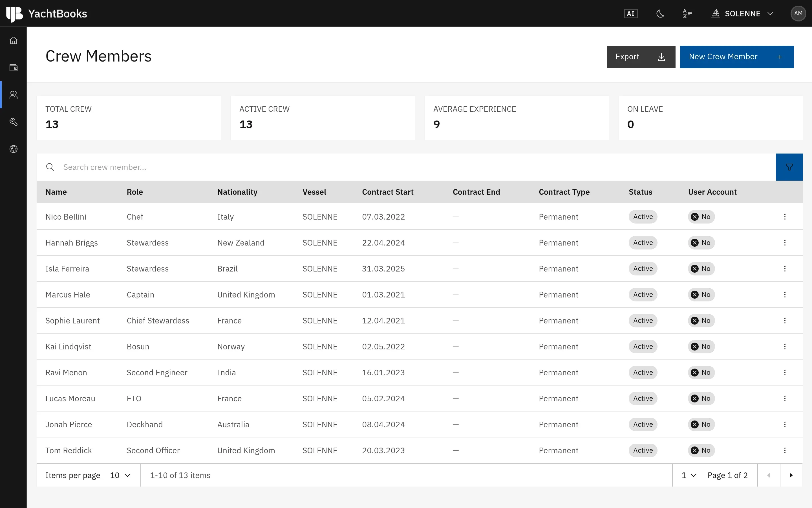Sort by the Contract Start column header

point(388,192)
